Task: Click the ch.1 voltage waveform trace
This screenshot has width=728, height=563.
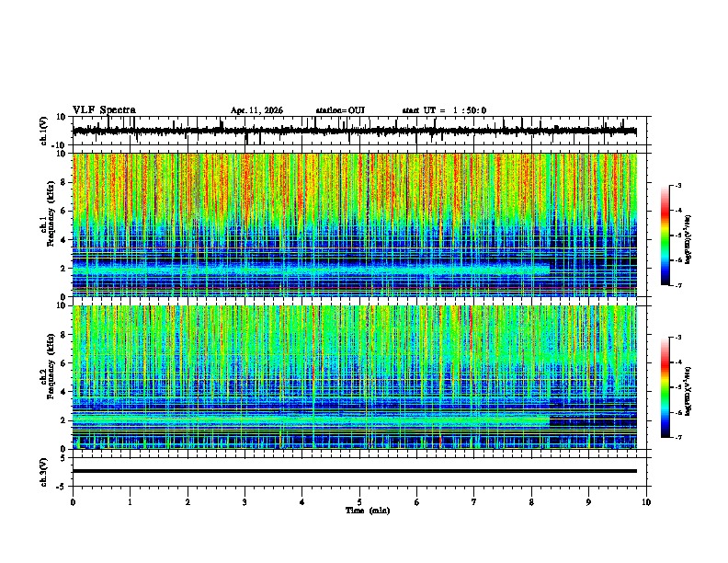Action: click(x=354, y=132)
